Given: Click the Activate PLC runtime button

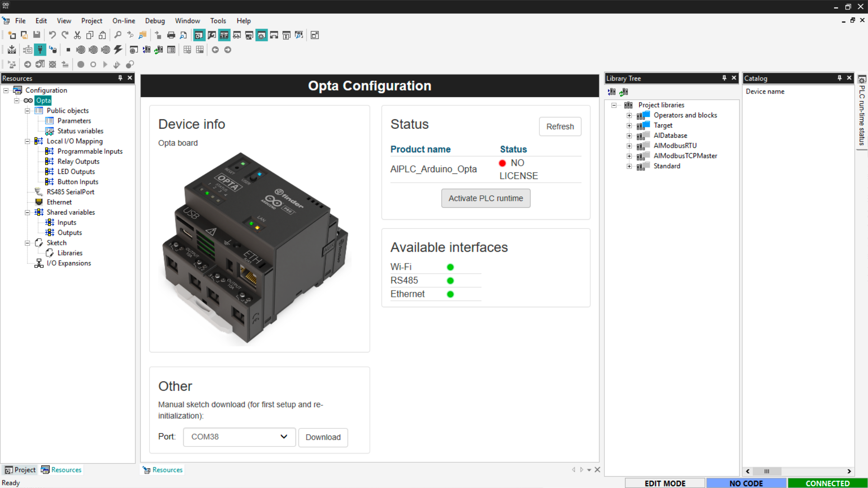Looking at the screenshot, I should point(486,198).
